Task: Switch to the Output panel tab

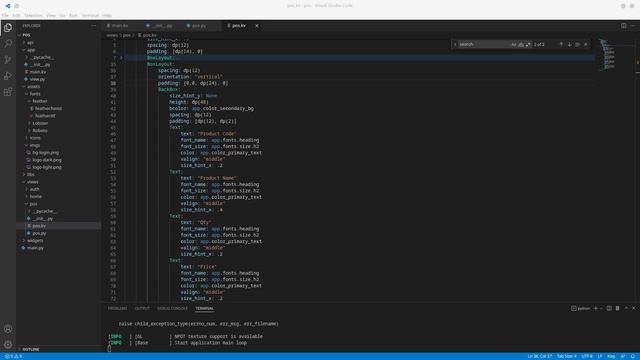Action: (142, 309)
